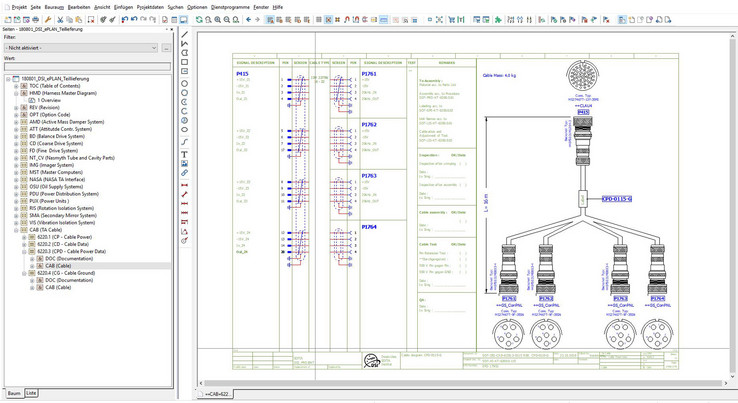Click the print icon in toolbar
The image size is (738, 403).
(x=36, y=19)
